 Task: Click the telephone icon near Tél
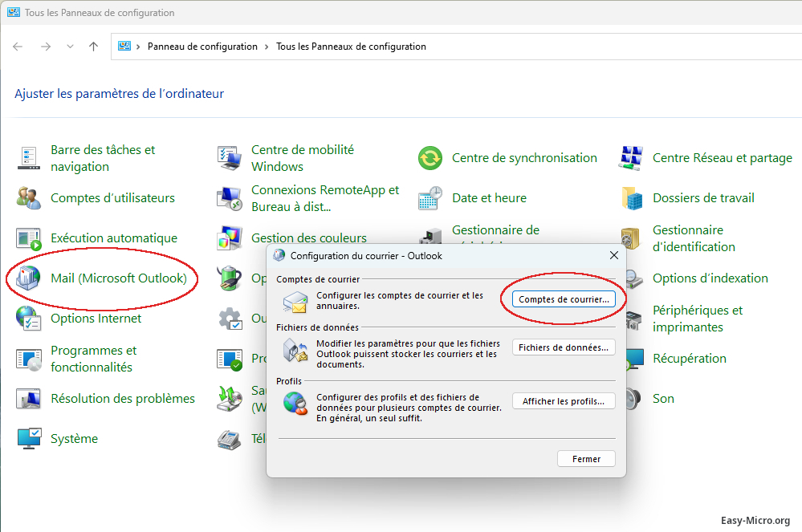[x=229, y=439]
